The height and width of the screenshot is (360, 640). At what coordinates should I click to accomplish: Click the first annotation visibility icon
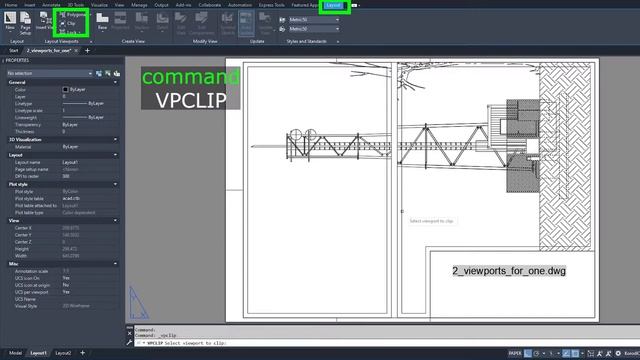[600, 353]
